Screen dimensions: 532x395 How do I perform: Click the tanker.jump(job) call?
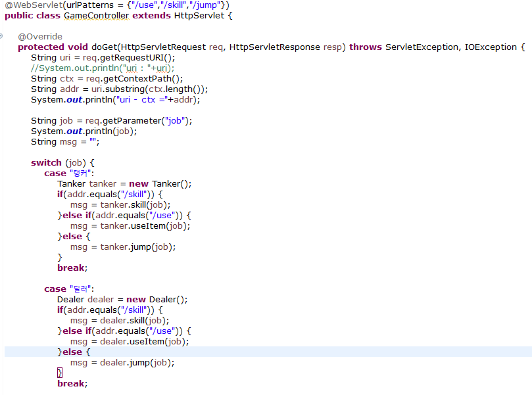(136, 247)
